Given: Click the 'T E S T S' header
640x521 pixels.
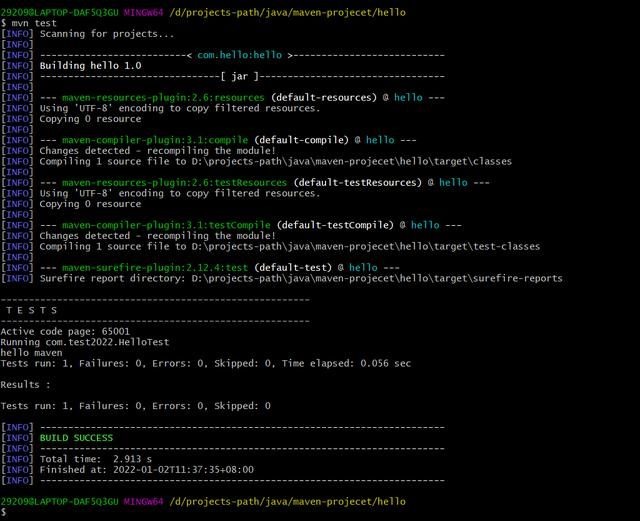Looking at the screenshot, I should point(32,311).
